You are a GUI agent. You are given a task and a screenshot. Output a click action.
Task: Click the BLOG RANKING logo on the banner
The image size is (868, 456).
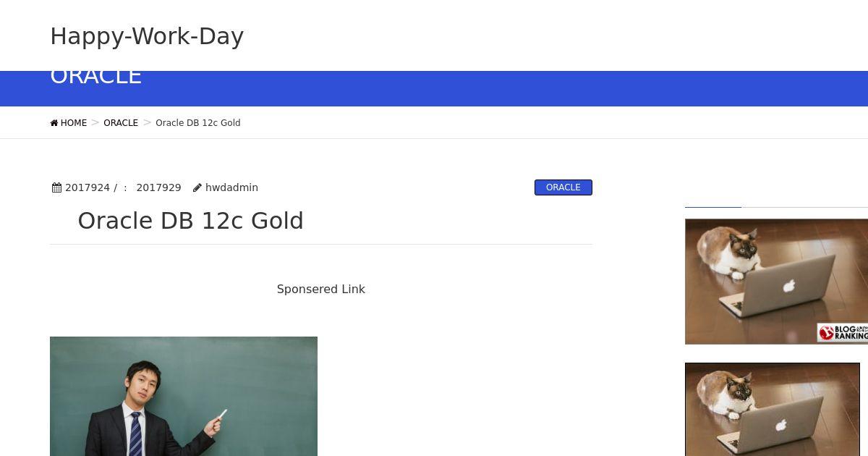843,332
